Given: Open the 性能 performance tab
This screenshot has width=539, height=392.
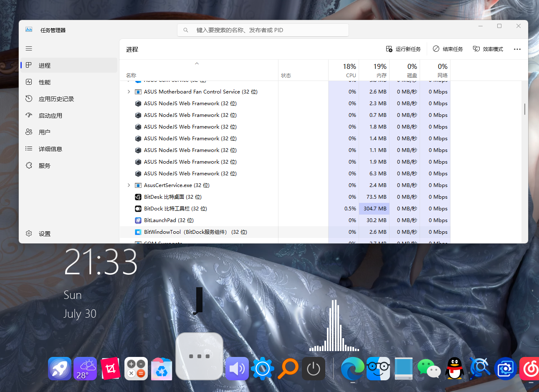Looking at the screenshot, I should (44, 82).
